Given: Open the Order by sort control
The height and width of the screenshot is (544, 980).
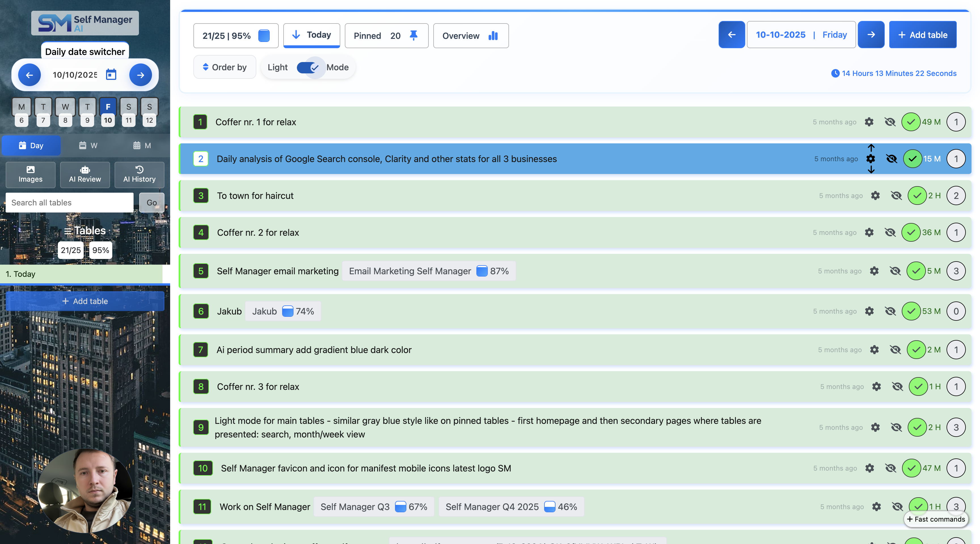Looking at the screenshot, I should [x=225, y=67].
